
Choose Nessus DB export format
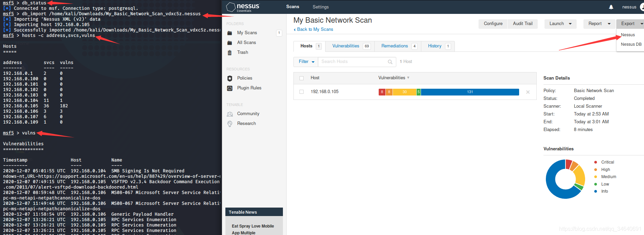pos(631,44)
